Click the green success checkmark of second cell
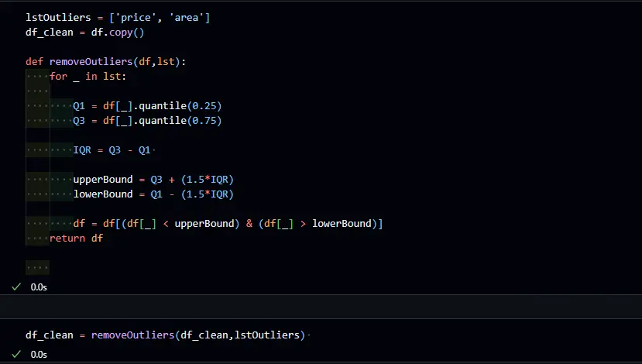Image resolution: width=642 pixels, height=364 pixels. [16, 354]
